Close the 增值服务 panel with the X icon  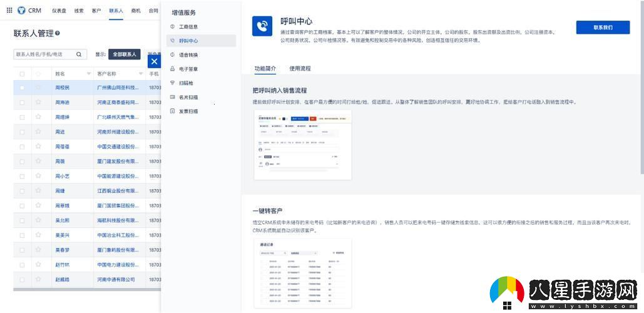click(x=154, y=61)
